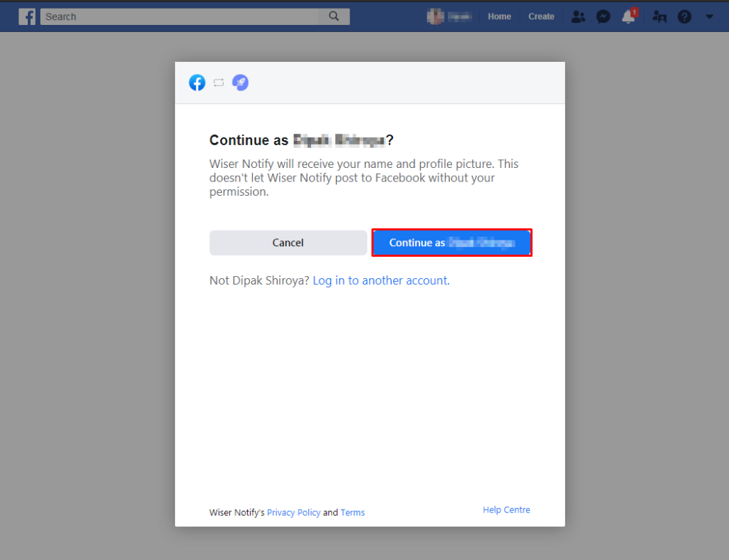
Task: Click the groups icon in top bar
Action: point(659,17)
